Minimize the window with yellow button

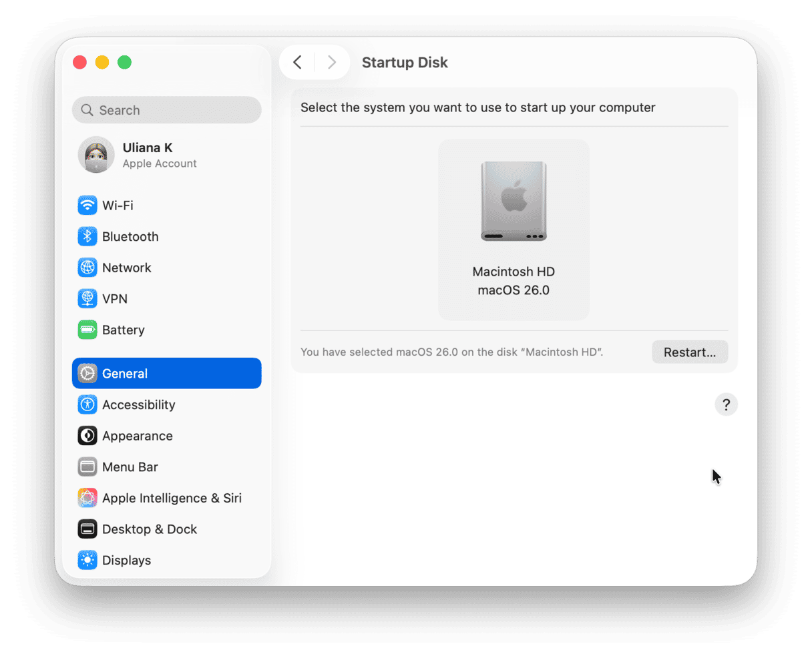(x=102, y=62)
